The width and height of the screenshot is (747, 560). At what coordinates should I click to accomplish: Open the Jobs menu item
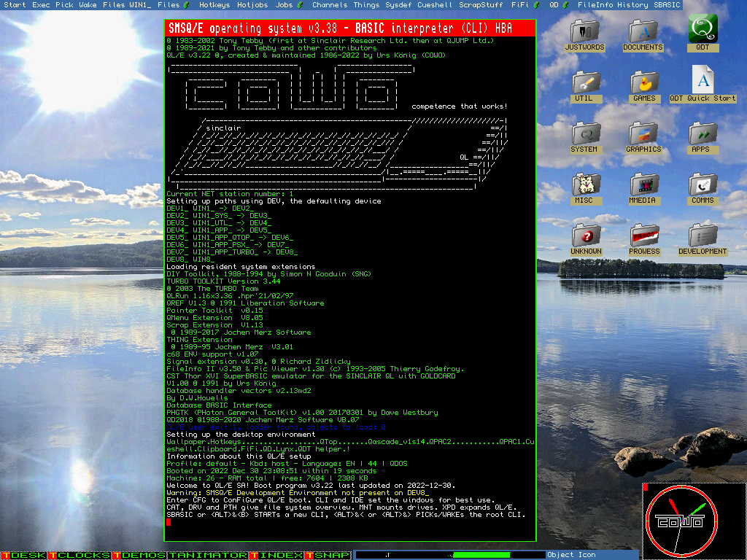pyautogui.click(x=284, y=5)
